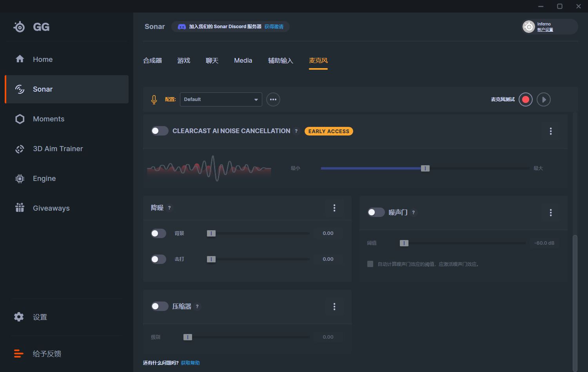The height and width of the screenshot is (372, 588).
Task: Open the ClearCast panel's three-dot options menu
Action: [551, 131]
